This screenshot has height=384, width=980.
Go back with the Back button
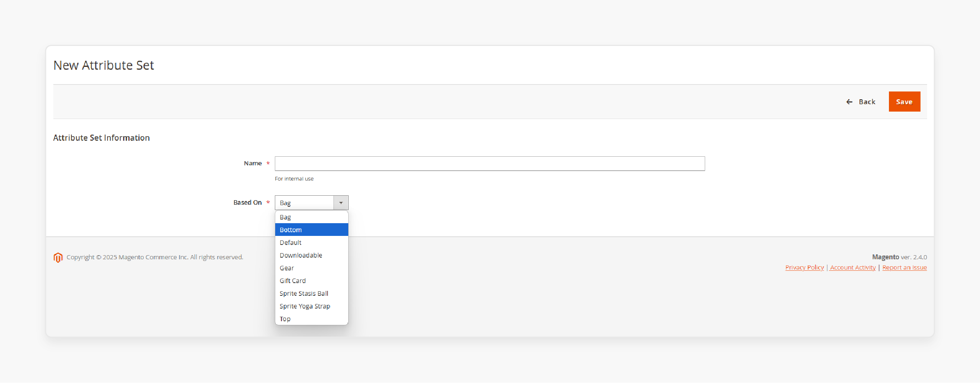click(x=861, y=102)
